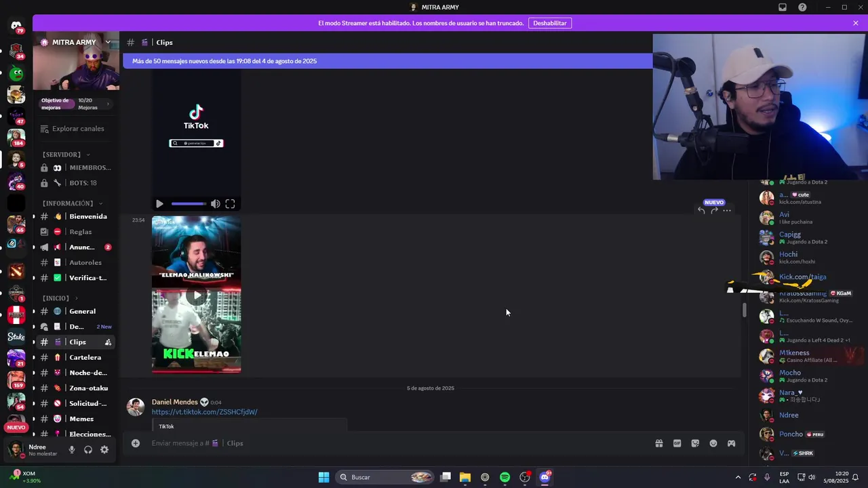Open the forum channel with 2 New

[76, 327]
